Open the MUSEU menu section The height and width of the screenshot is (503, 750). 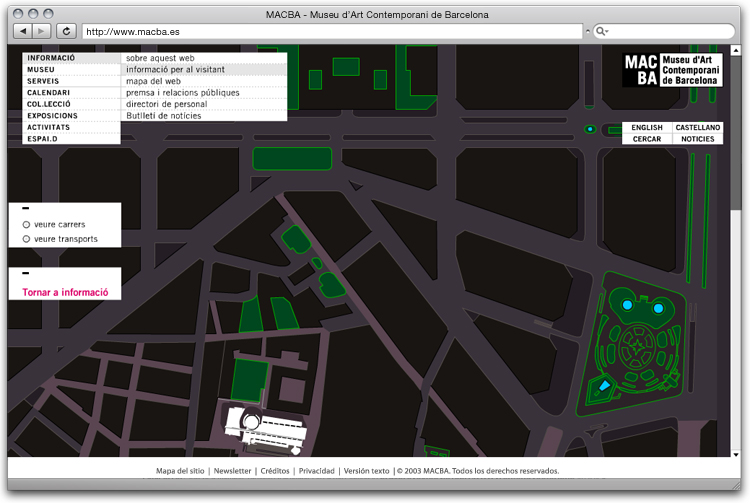(x=42, y=70)
